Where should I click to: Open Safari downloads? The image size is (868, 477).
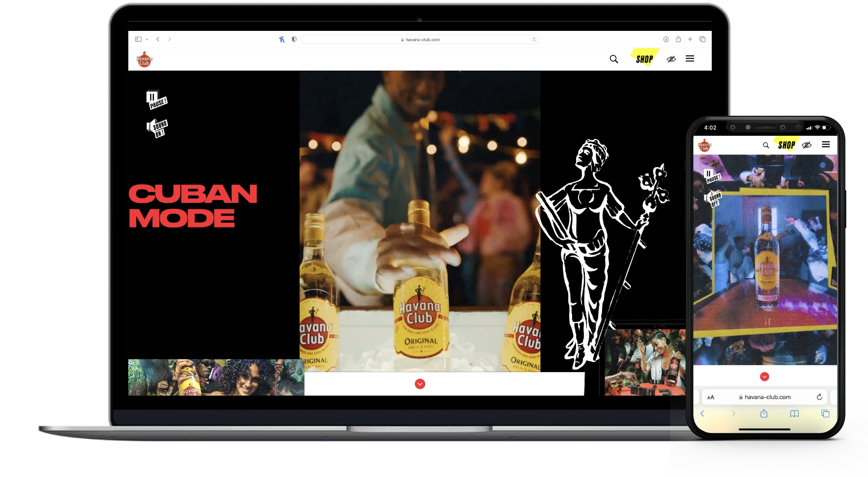tap(666, 39)
